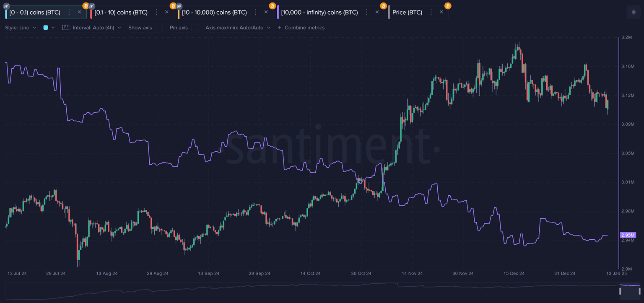The height and width of the screenshot is (303, 644).
Task: Expand the Interval: Auto (4h) dropdown
Action: coord(96,28)
